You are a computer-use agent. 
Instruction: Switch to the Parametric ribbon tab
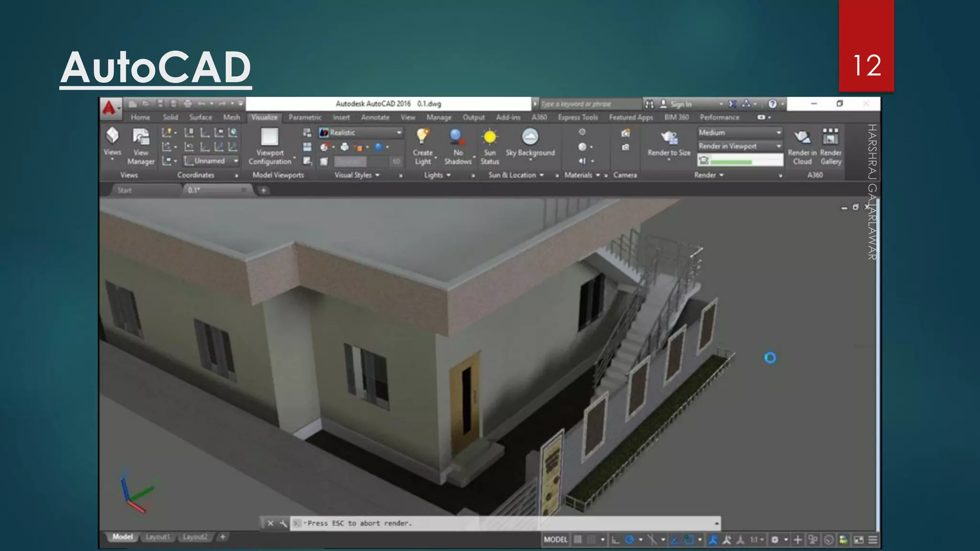click(305, 117)
